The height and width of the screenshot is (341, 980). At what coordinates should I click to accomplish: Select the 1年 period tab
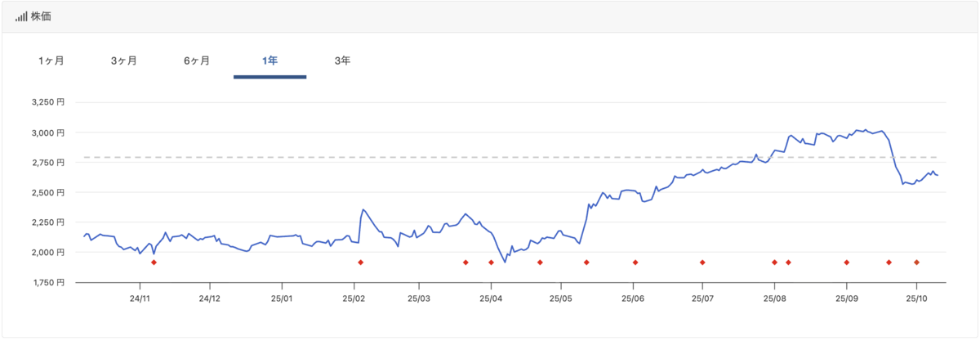(269, 61)
